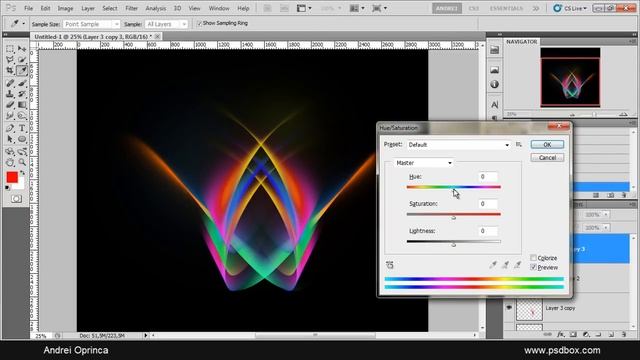The image size is (640, 360).
Task: Select Layer 3 copy thumbnail
Action: pyautogui.click(x=529, y=310)
